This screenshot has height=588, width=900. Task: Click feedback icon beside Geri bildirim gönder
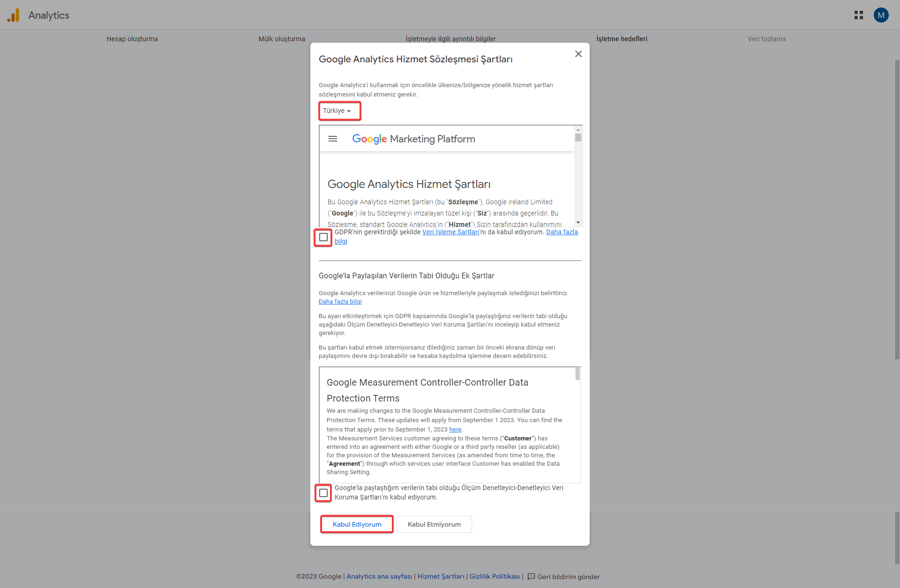[531, 577]
